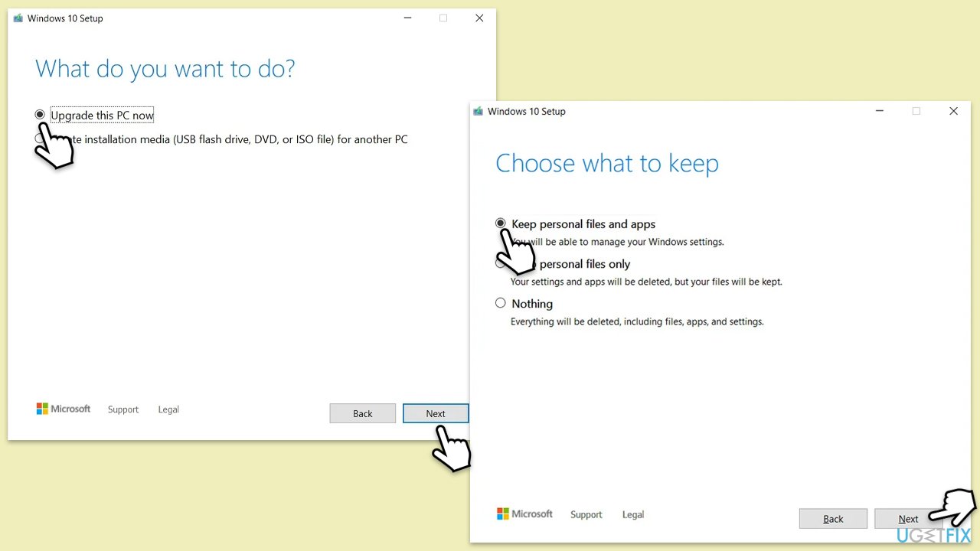Click the left window's 'Windows 10 Setup' title
Image resolution: width=980 pixels, height=551 pixels.
[65, 18]
